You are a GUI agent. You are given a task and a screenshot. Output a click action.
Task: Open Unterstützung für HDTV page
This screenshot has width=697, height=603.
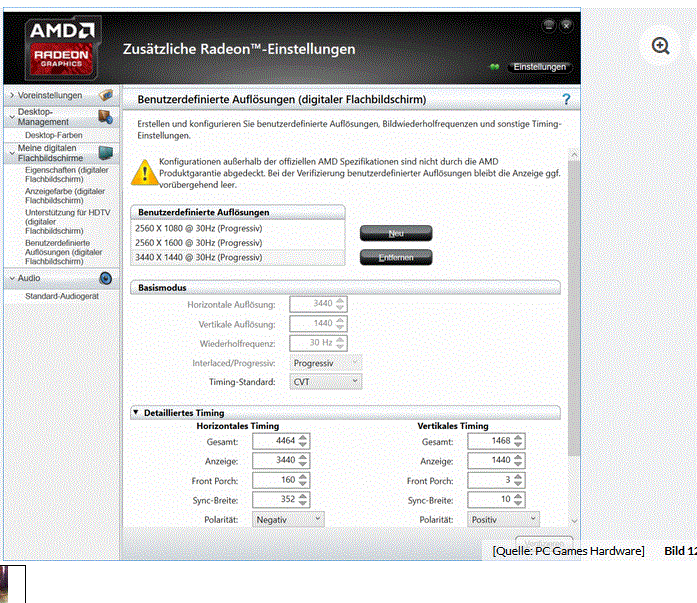[x=68, y=222]
